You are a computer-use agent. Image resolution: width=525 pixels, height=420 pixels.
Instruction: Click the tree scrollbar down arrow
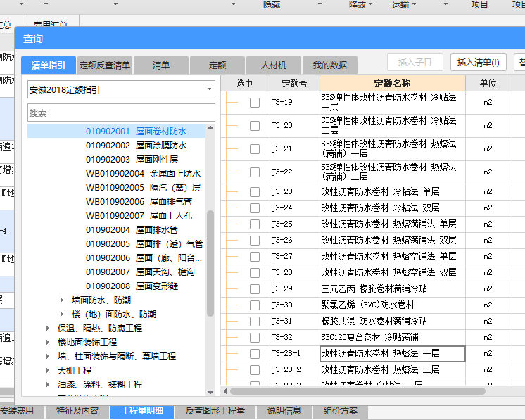click(210, 393)
